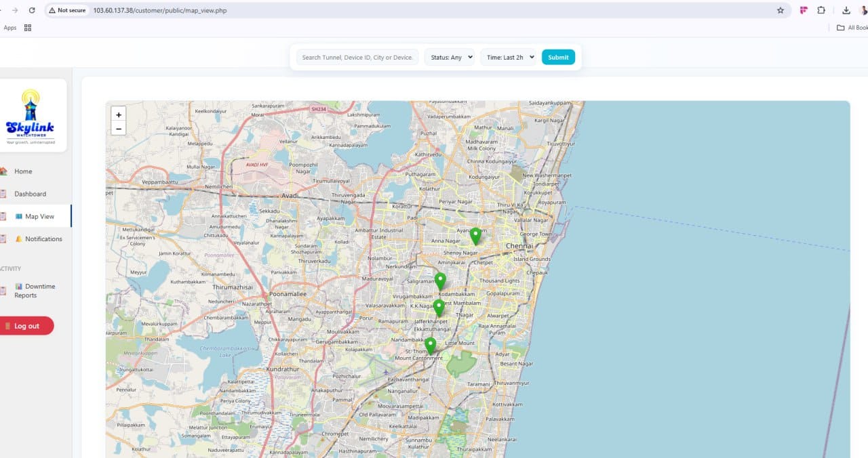Click the map zoom out minus button
The width and height of the screenshot is (868, 458).
click(x=119, y=129)
